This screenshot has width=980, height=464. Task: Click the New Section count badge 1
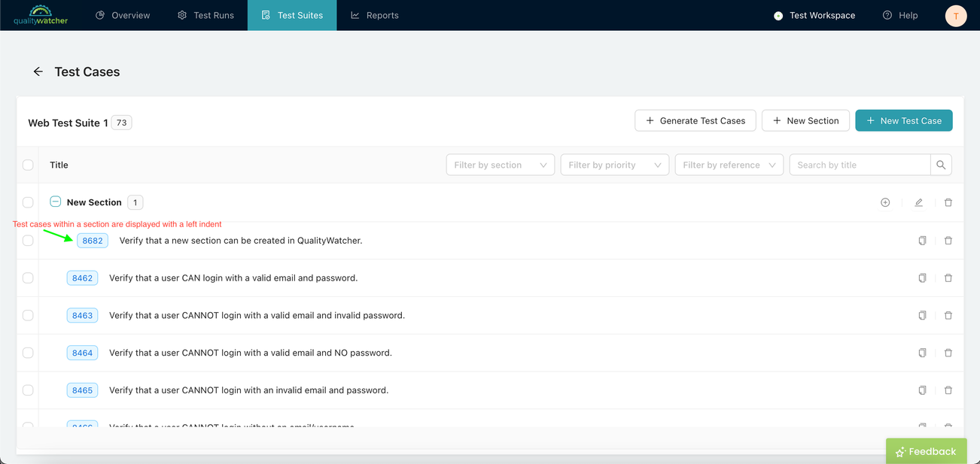[135, 202]
